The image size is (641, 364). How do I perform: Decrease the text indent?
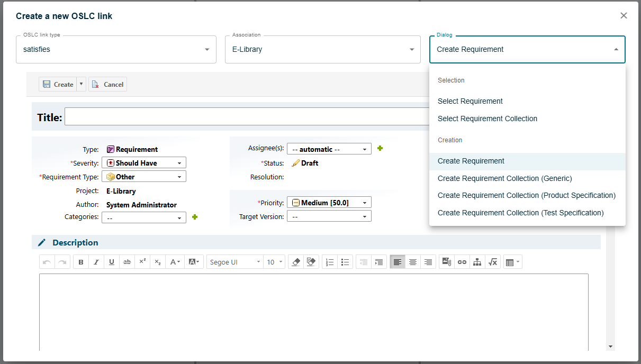click(363, 262)
